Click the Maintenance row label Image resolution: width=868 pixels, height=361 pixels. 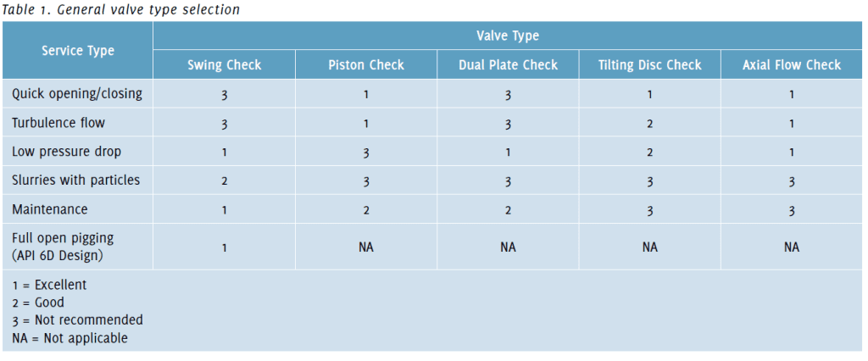(49, 209)
